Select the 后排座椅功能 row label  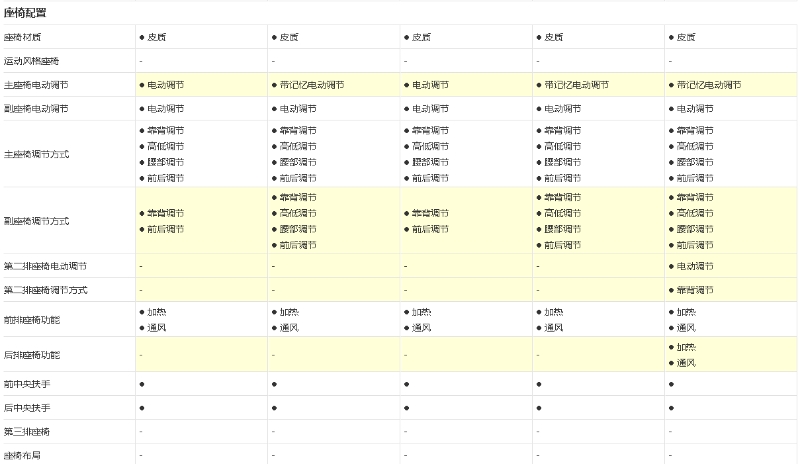(32, 355)
